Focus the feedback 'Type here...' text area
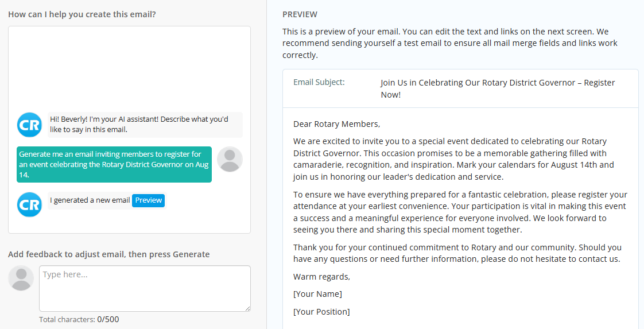Screen dimensions: 644x329 [x=145, y=288]
